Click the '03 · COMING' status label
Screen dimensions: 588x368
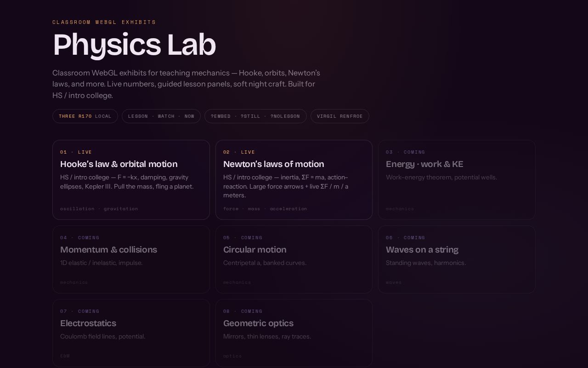tap(406, 152)
